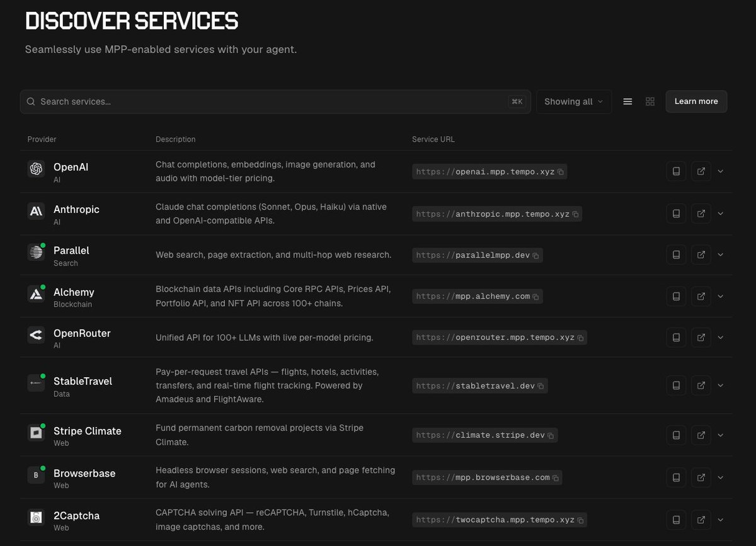Viewport: 756px width, 546px height.
Task: Open external link icon for Stripe Climate
Action: [x=701, y=435]
